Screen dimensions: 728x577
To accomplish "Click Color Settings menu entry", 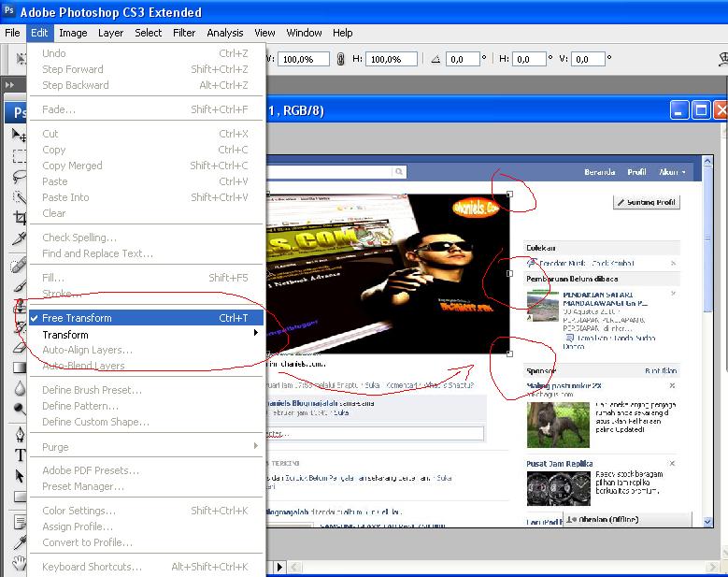I will pyautogui.click(x=146, y=511).
